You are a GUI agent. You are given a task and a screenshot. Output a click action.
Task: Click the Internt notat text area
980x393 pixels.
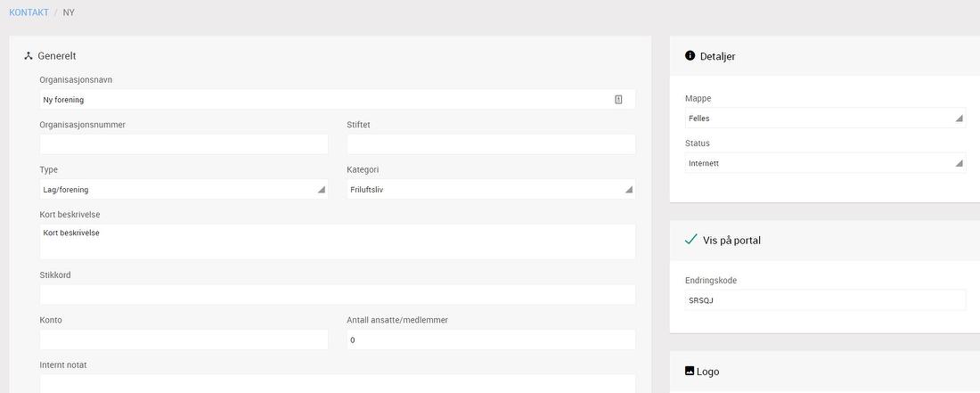pyautogui.click(x=337, y=383)
